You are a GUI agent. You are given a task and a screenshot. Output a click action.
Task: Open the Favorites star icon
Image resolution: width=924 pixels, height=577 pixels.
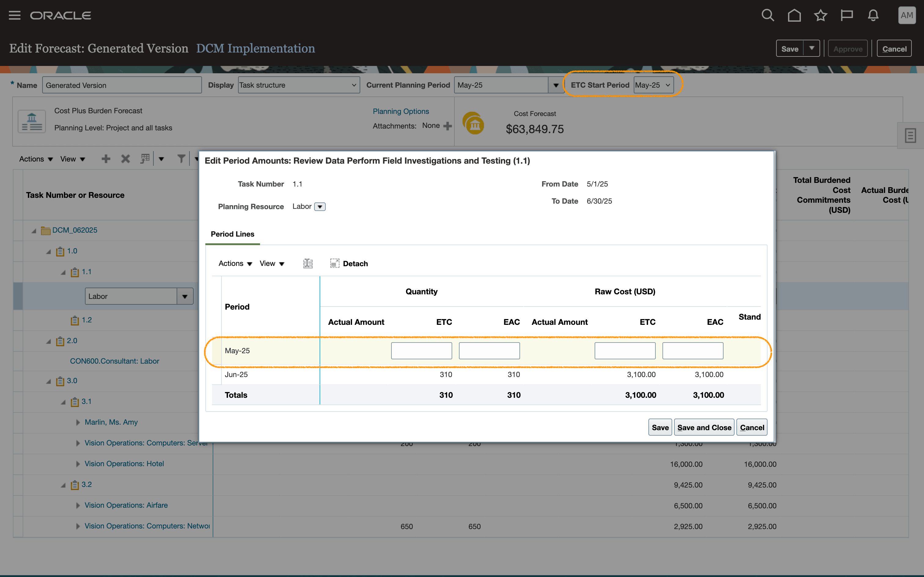820,15
